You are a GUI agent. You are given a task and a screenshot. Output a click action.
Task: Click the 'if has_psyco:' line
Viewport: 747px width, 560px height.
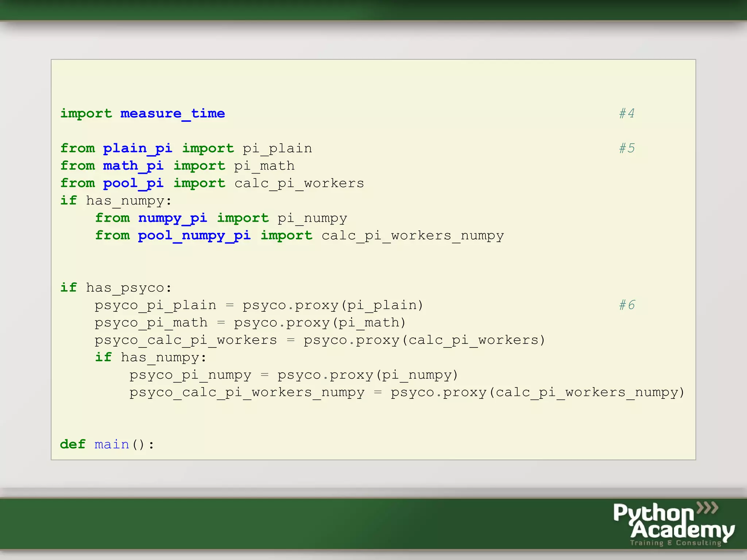click(x=116, y=288)
